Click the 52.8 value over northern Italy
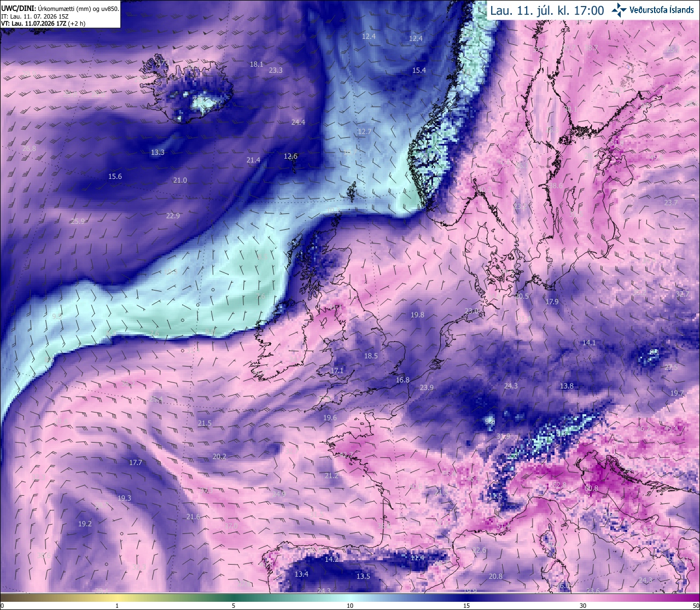The width and height of the screenshot is (700, 610). point(559,485)
